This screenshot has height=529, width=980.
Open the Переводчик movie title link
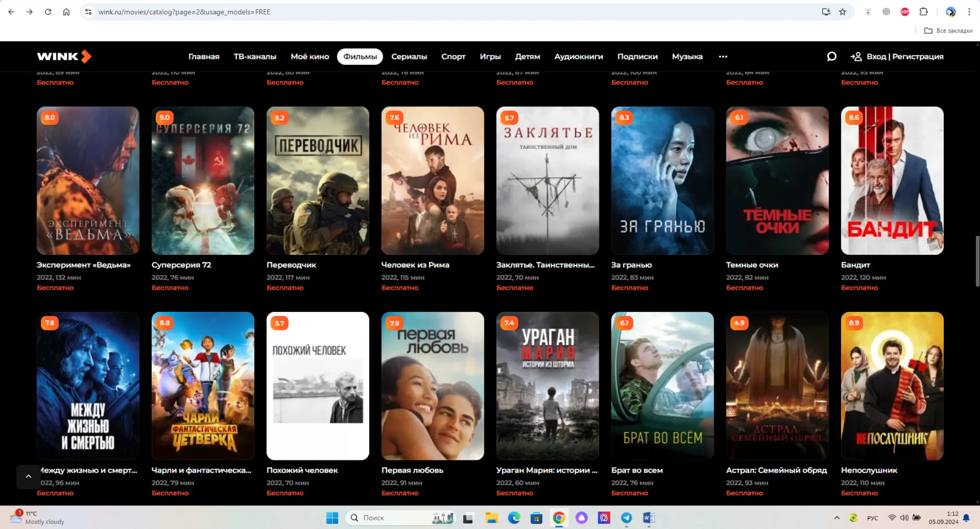click(291, 265)
